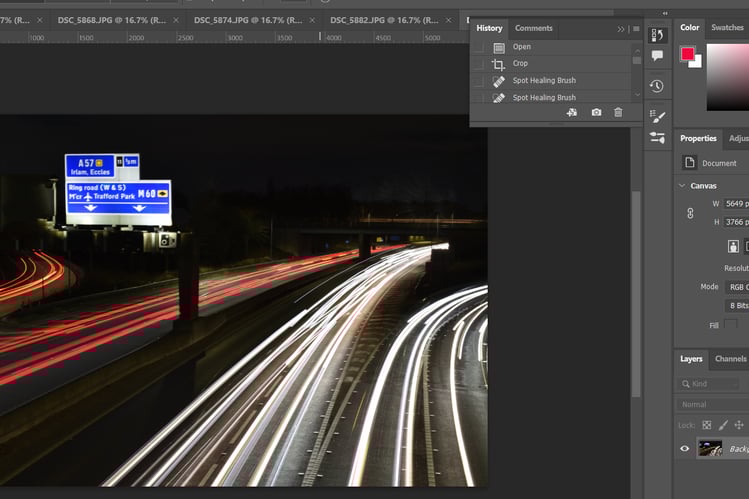This screenshot has height=499, width=749.
Task: Switch to the Adjustments tab
Action: point(738,138)
